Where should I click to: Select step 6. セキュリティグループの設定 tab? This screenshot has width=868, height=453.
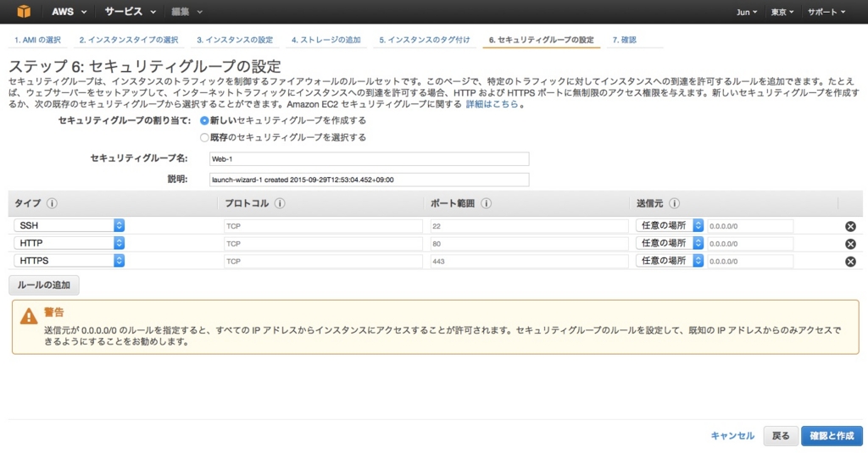(x=542, y=40)
